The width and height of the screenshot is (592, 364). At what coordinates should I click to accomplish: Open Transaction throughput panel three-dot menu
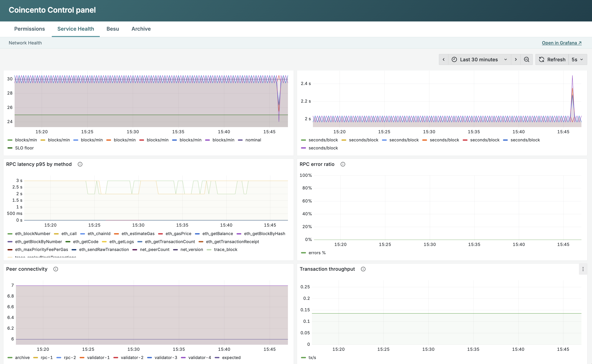click(x=583, y=269)
